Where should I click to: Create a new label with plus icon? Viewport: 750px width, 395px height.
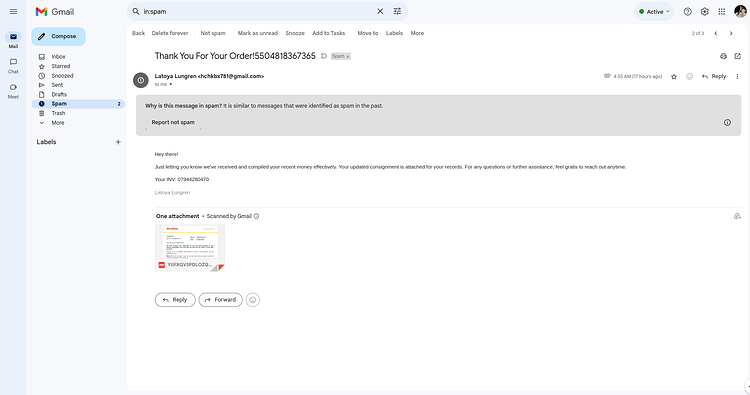coord(118,142)
